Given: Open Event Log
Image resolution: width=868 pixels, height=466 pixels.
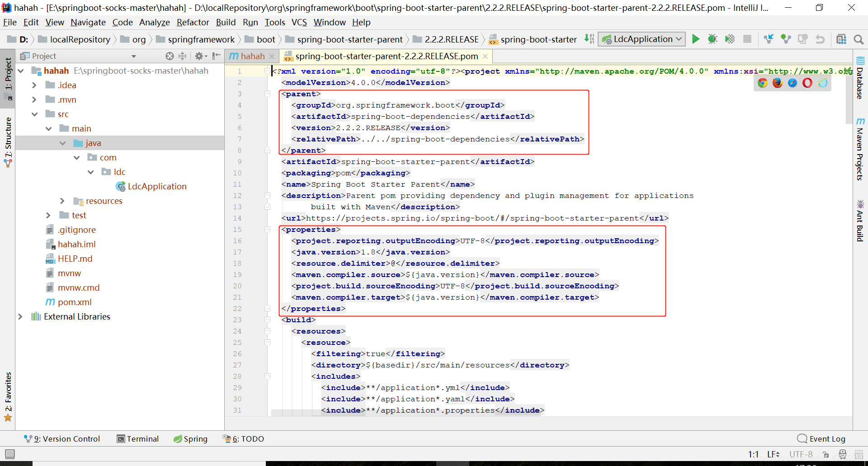Looking at the screenshot, I should pyautogui.click(x=821, y=438).
